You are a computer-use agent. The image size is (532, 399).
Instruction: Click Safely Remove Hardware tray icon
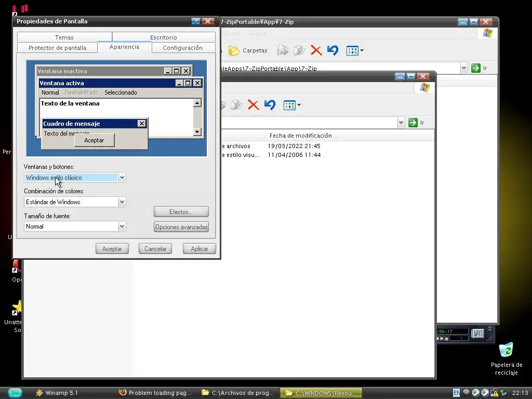[x=503, y=393]
